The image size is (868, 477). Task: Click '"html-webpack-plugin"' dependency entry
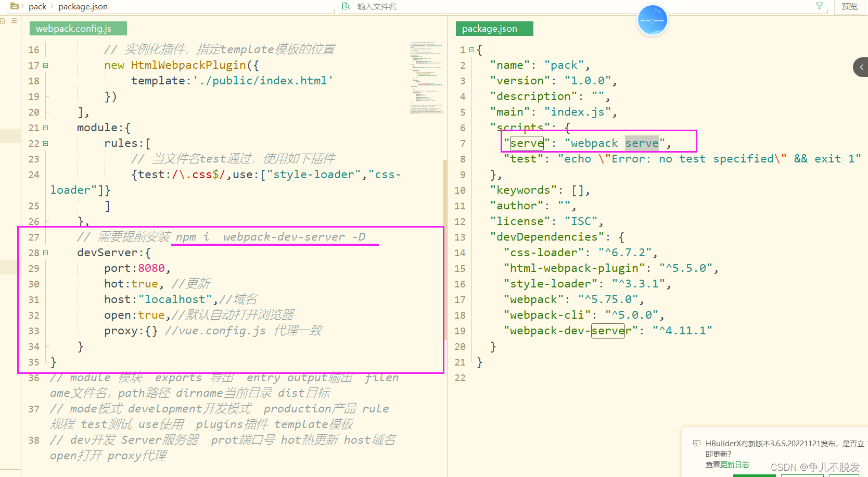575,268
